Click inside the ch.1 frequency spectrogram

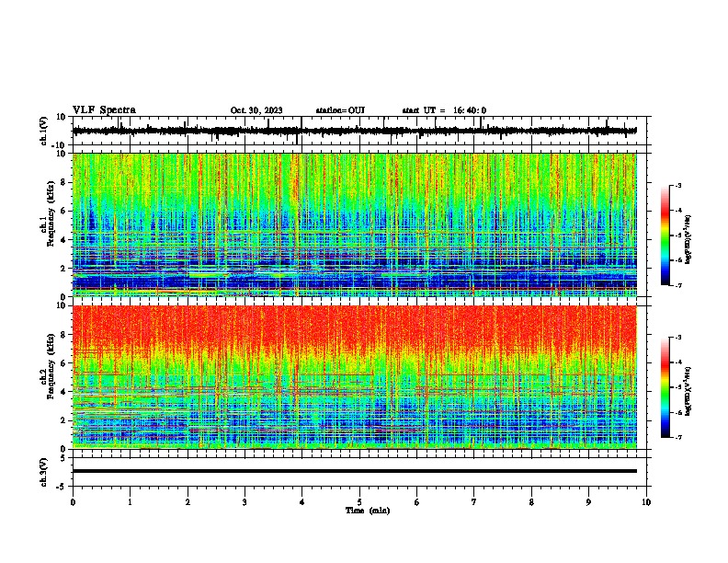tap(355, 224)
